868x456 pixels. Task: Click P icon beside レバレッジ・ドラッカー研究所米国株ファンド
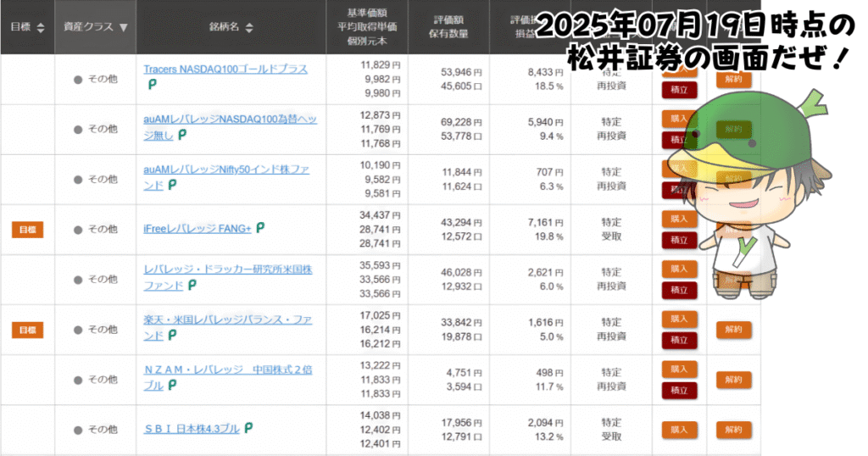[x=192, y=285]
